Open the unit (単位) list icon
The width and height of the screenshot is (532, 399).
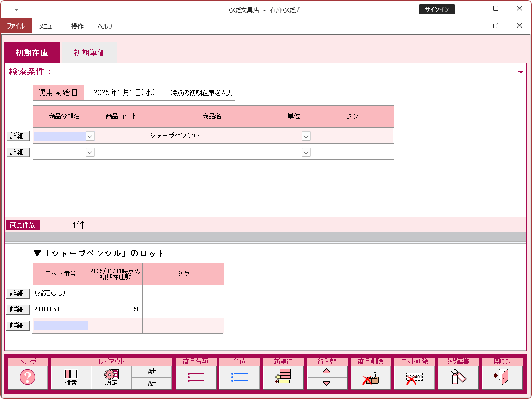pos(239,377)
